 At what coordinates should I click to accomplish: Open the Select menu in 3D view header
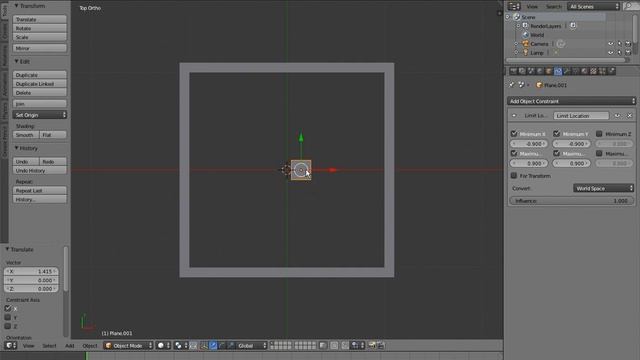tap(49, 346)
